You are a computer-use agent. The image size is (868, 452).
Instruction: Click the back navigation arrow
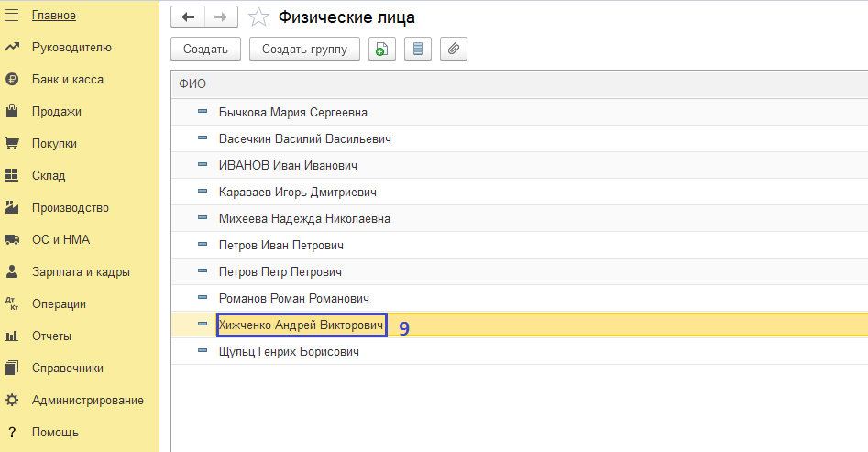(188, 17)
